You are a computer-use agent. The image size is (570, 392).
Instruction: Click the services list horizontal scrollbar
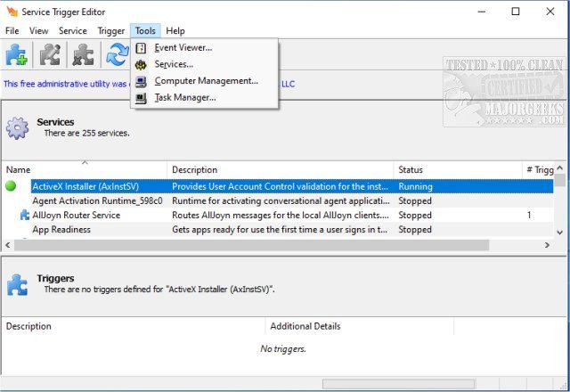tap(267, 244)
